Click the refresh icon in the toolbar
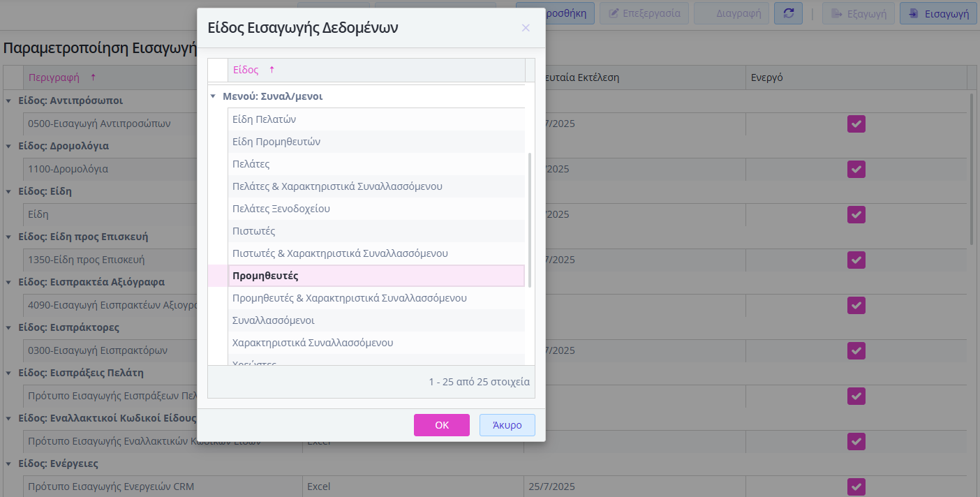Image resolution: width=980 pixels, height=497 pixels. 788,13
